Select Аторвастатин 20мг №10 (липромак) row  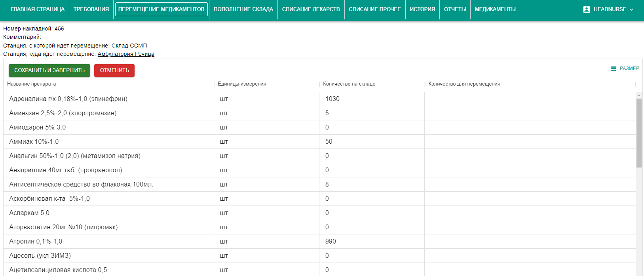point(319,227)
